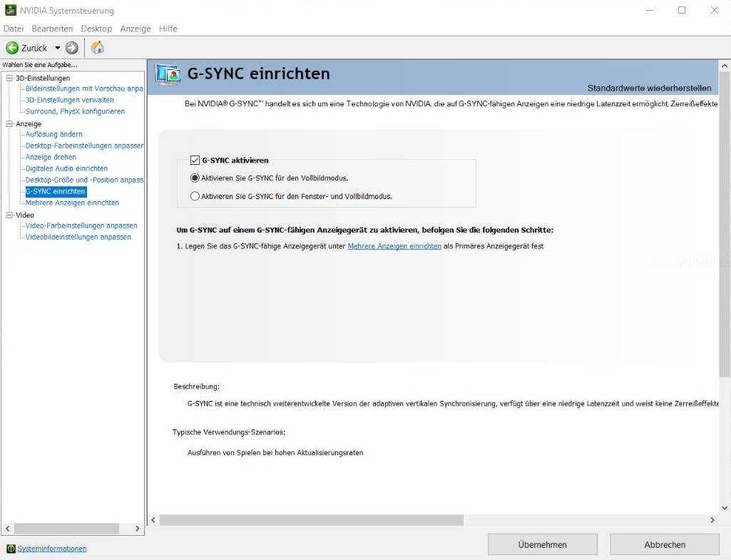Collapse the Video tree node

pyautogui.click(x=9, y=215)
